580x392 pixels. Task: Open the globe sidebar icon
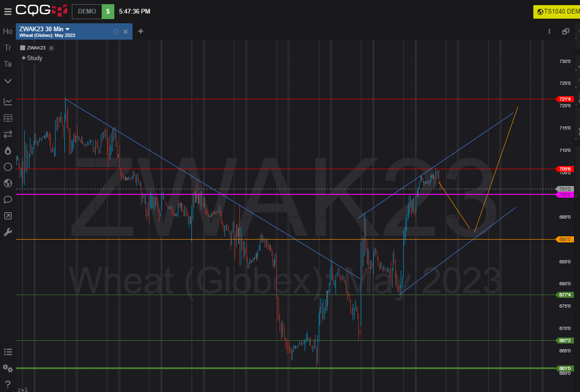tap(8, 183)
